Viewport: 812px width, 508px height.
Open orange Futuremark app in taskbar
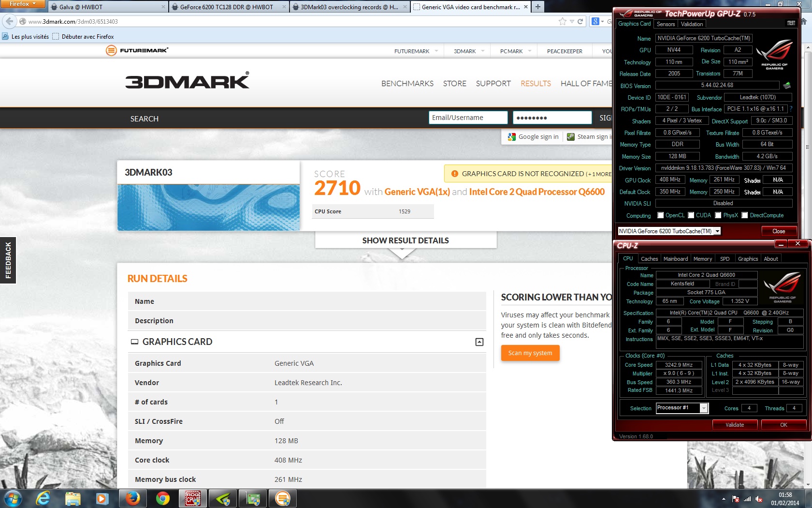(x=283, y=498)
